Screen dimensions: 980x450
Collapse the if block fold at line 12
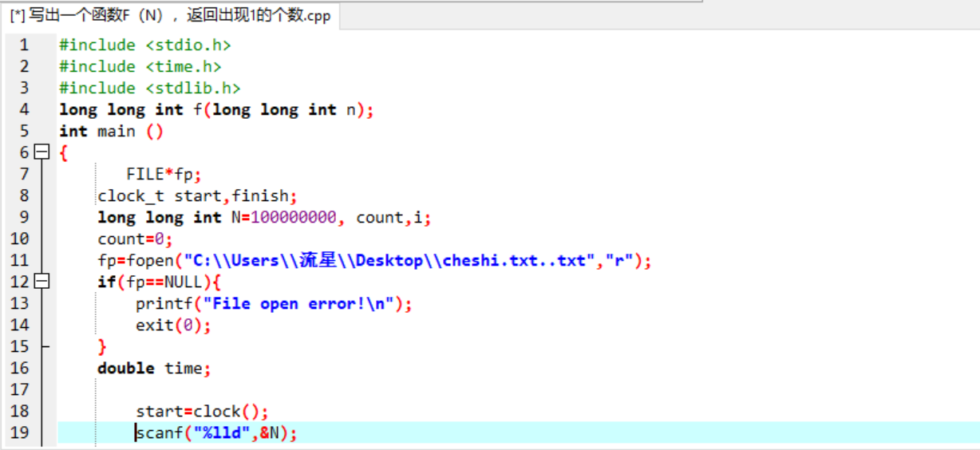pyautogui.click(x=42, y=282)
